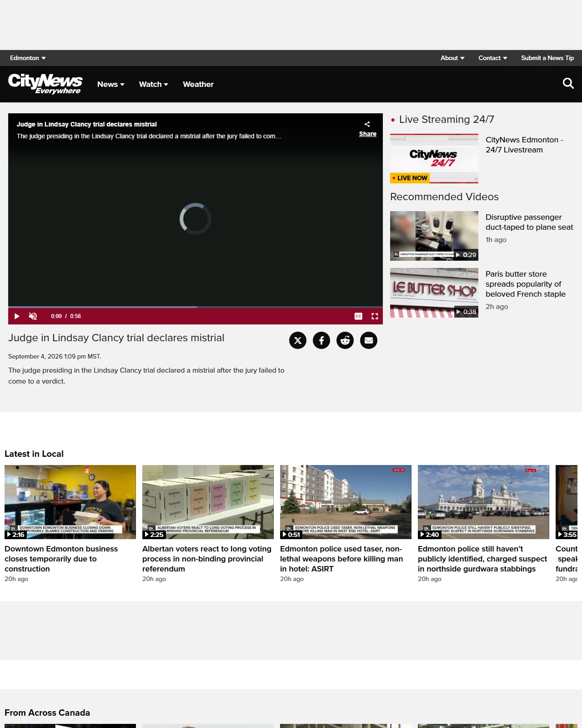Click the Submit a News Tip link
This screenshot has height=728, width=582.
click(547, 58)
